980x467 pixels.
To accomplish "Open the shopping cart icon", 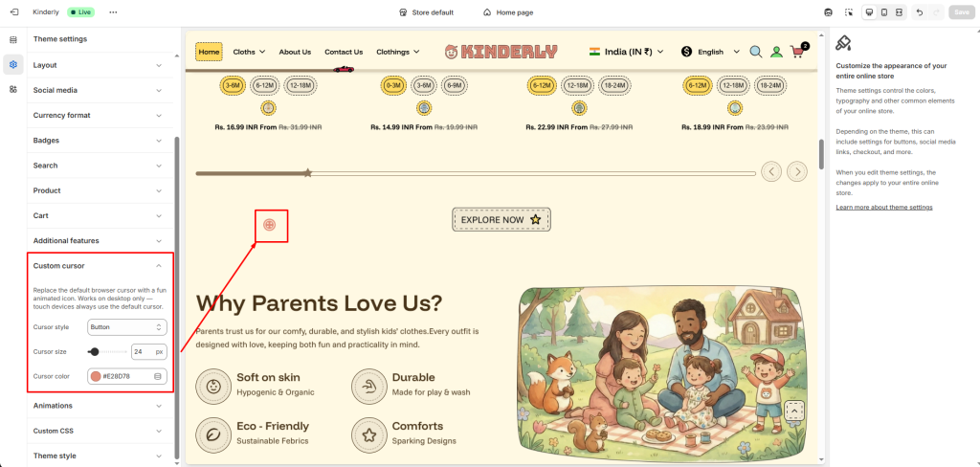I will pos(797,53).
